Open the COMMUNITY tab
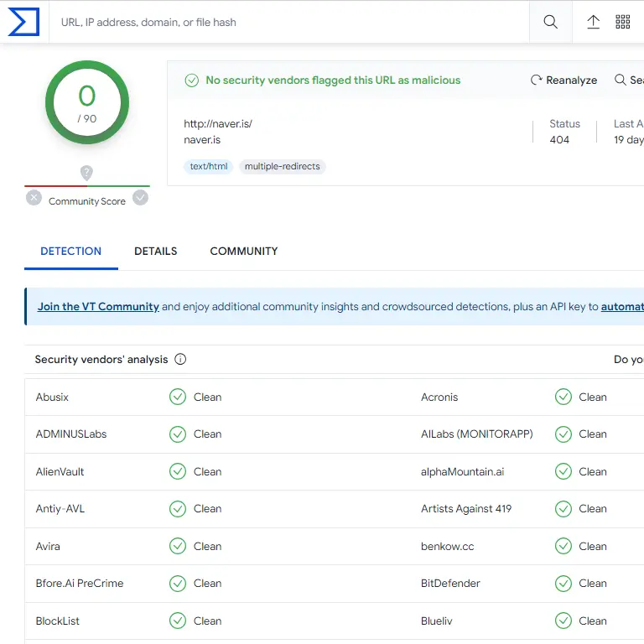 [x=244, y=252]
